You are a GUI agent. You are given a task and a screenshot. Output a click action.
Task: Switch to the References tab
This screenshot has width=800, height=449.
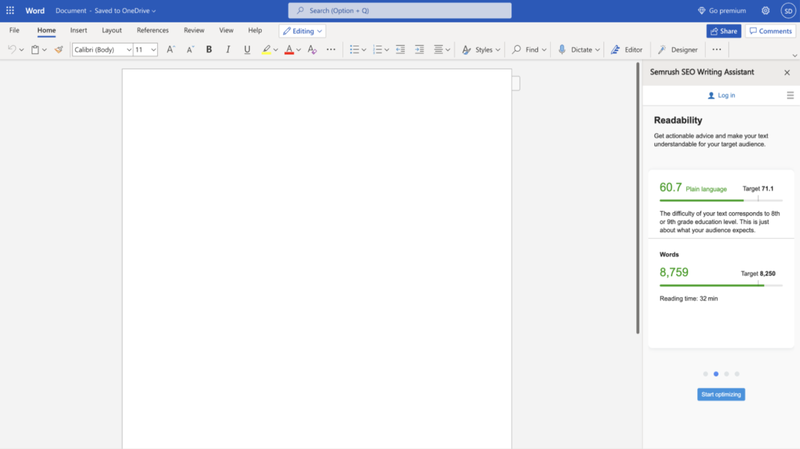pyautogui.click(x=153, y=30)
